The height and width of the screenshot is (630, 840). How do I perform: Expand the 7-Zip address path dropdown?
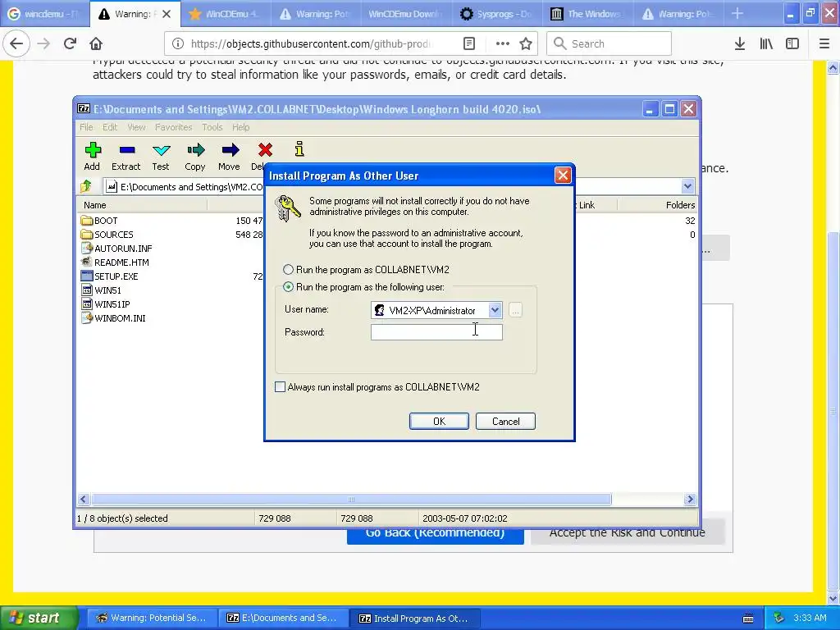[688, 186]
